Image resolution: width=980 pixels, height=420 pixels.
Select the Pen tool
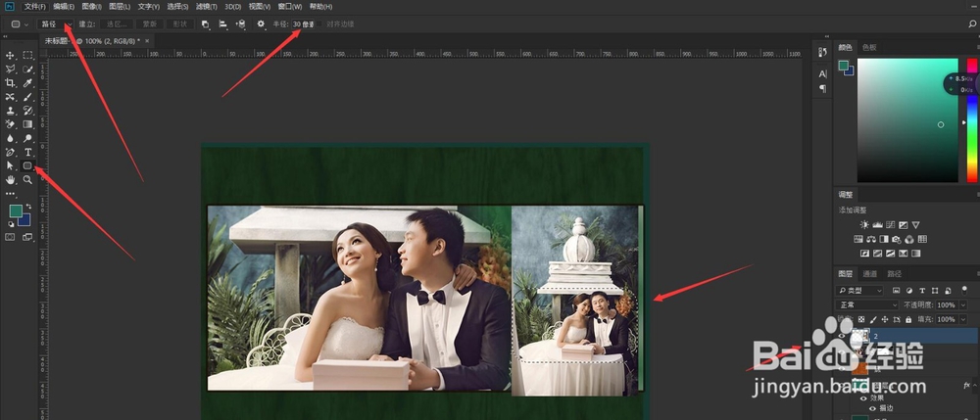point(10,152)
